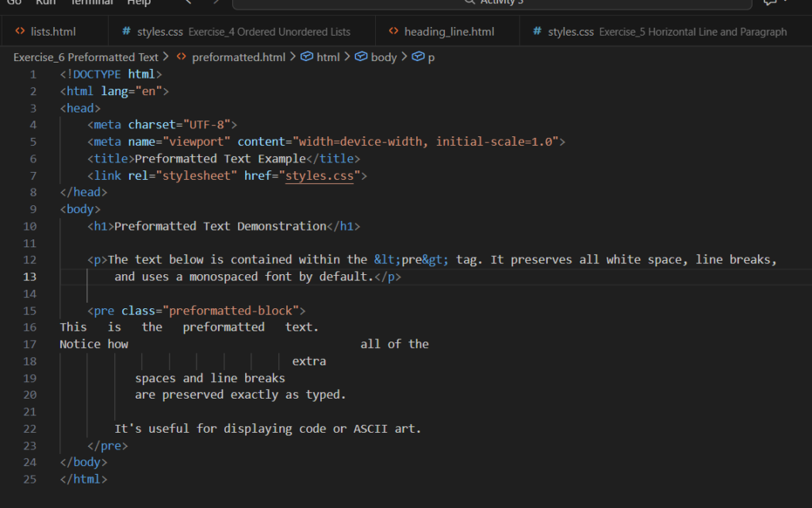Go forward using the right navigation arrow

(216, 2)
